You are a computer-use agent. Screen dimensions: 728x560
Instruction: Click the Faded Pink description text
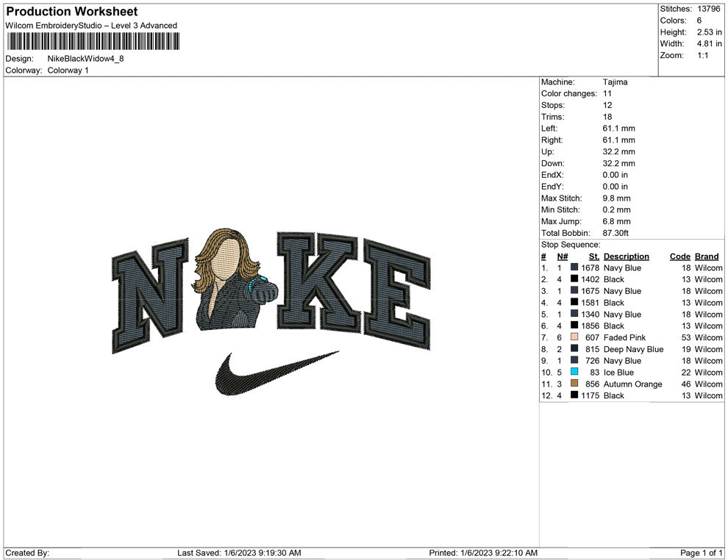[624, 337]
